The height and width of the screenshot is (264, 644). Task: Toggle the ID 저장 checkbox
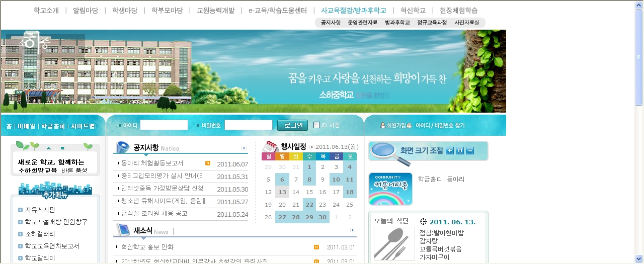pos(316,125)
